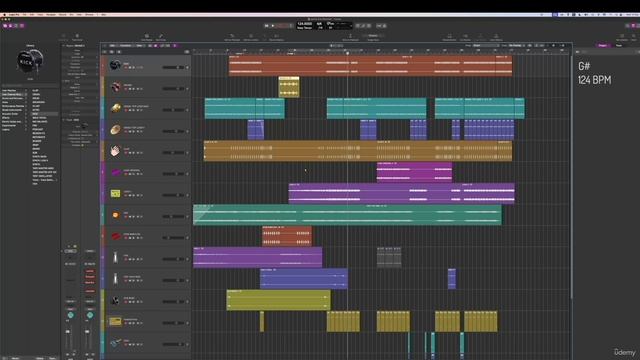Open the Logic Pro menu

14,15
